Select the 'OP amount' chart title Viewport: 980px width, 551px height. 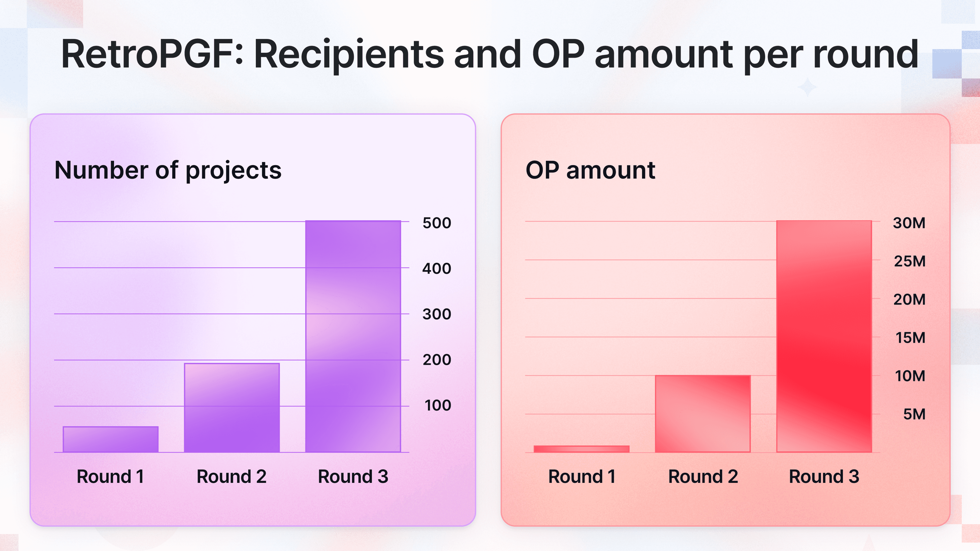pyautogui.click(x=590, y=170)
